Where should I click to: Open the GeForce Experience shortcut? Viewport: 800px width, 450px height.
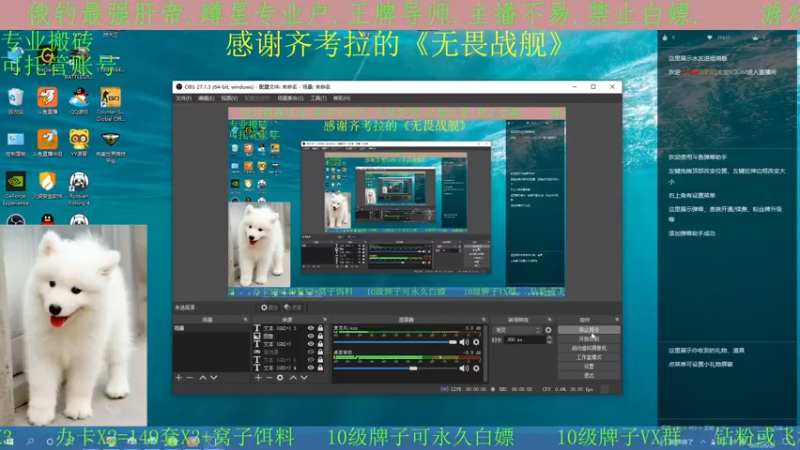[15, 189]
